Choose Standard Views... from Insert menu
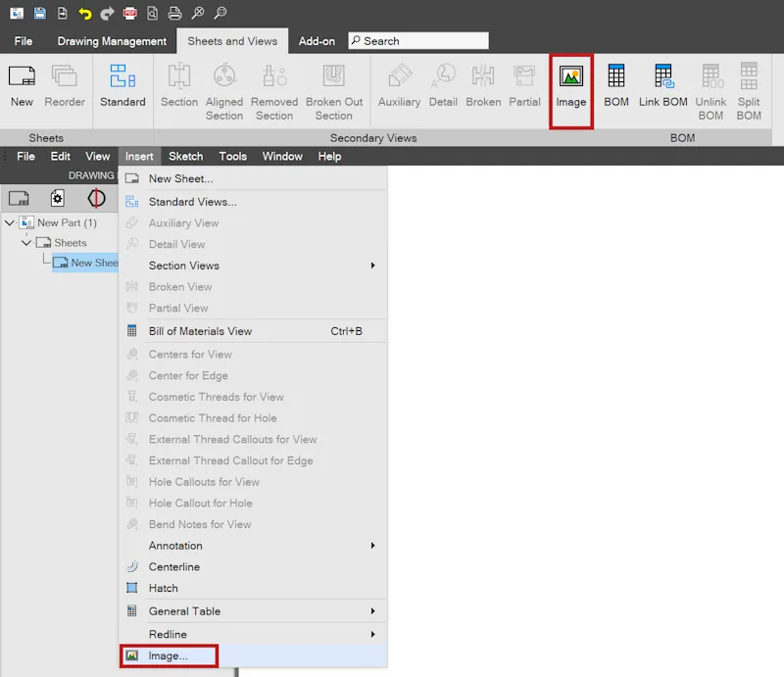The width and height of the screenshot is (784, 677). pos(253,202)
